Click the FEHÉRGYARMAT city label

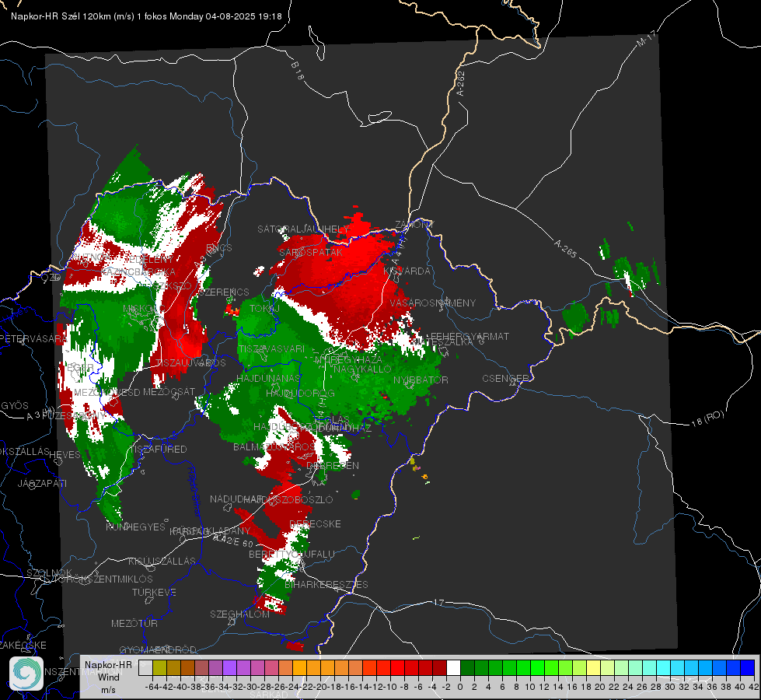point(470,336)
